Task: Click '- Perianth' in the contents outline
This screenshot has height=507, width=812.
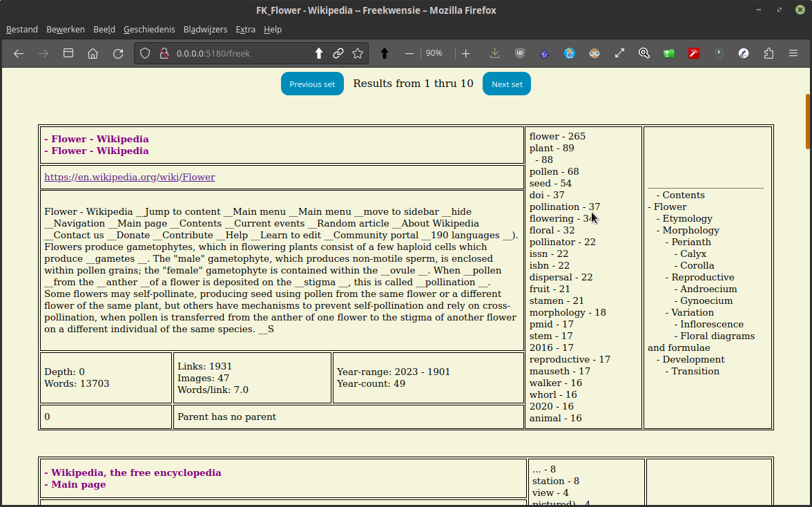Action: click(688, 242)
